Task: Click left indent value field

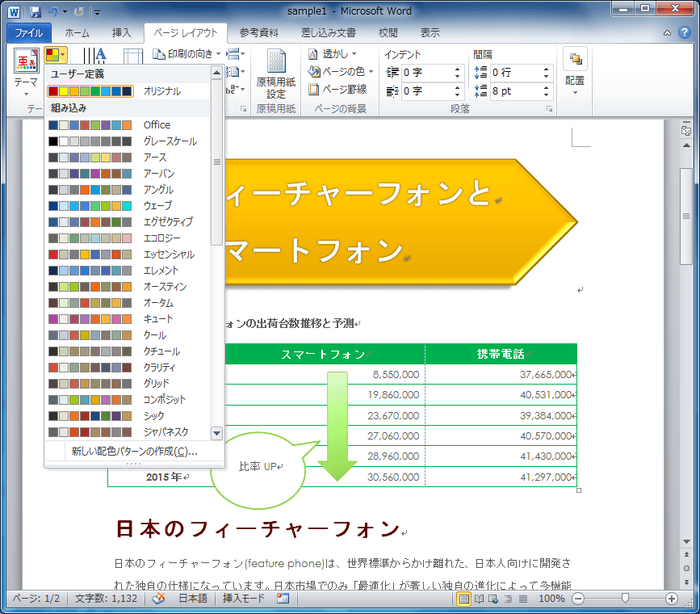Action: click(427, 73)
